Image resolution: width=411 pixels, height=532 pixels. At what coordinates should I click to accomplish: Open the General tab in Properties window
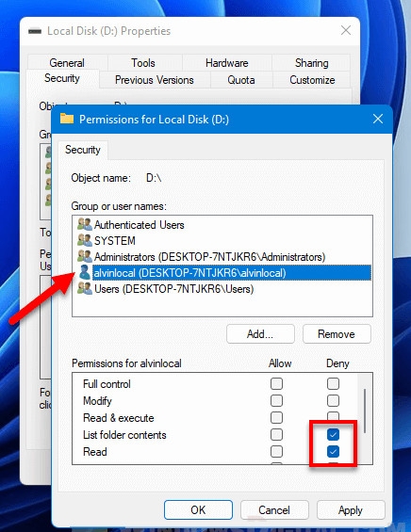click(67, 63)
